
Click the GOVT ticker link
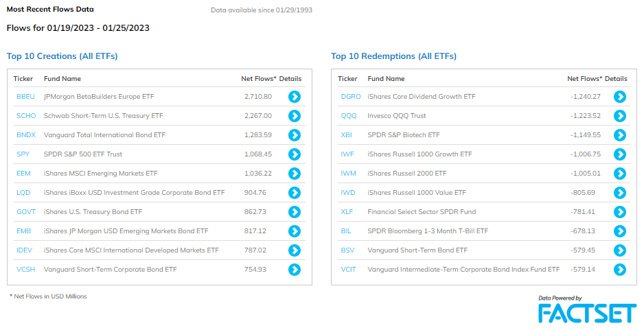[x=26, y=212]
